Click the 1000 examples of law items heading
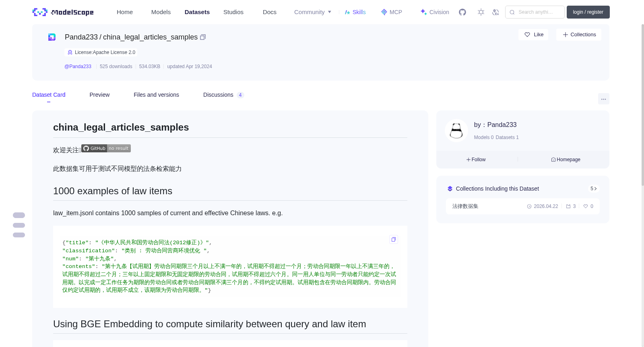 tap(113, 191)
